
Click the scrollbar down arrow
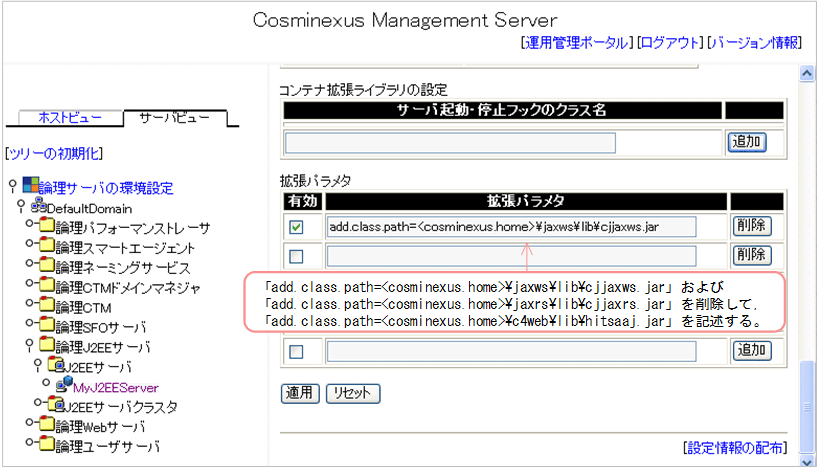click(x=808, y=462)
